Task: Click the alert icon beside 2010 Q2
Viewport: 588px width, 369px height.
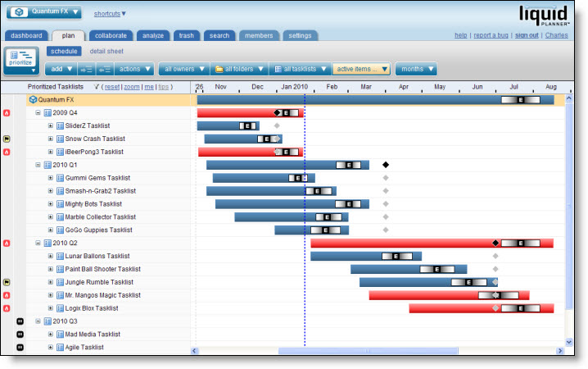Action: (7, 244)
